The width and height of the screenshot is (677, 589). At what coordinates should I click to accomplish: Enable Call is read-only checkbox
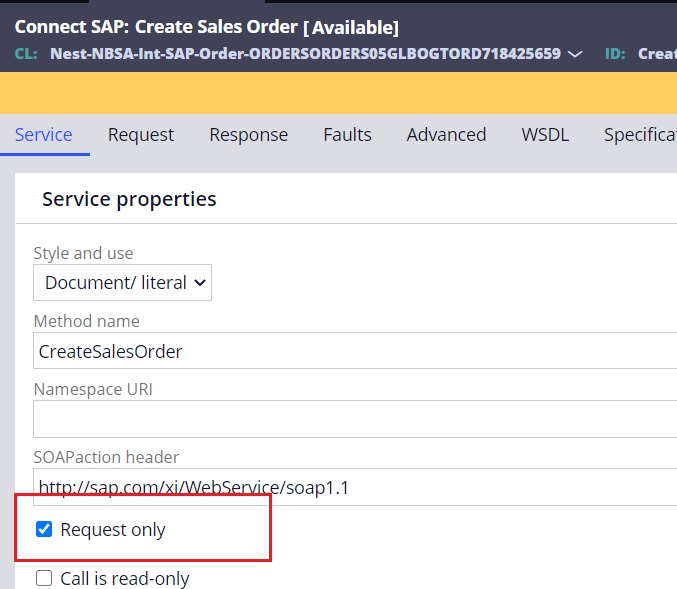pos(44,578)
